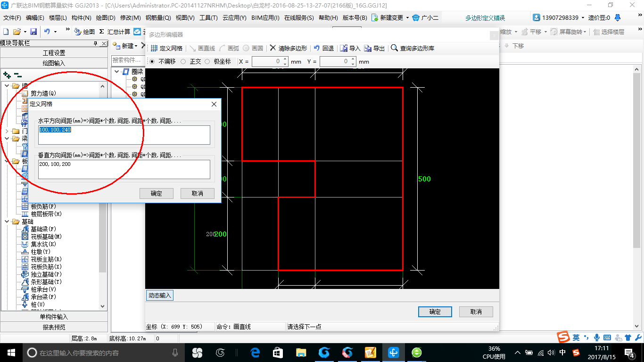
Task: Select 条形基础(T) in the tree
Action: click(46, 282)
